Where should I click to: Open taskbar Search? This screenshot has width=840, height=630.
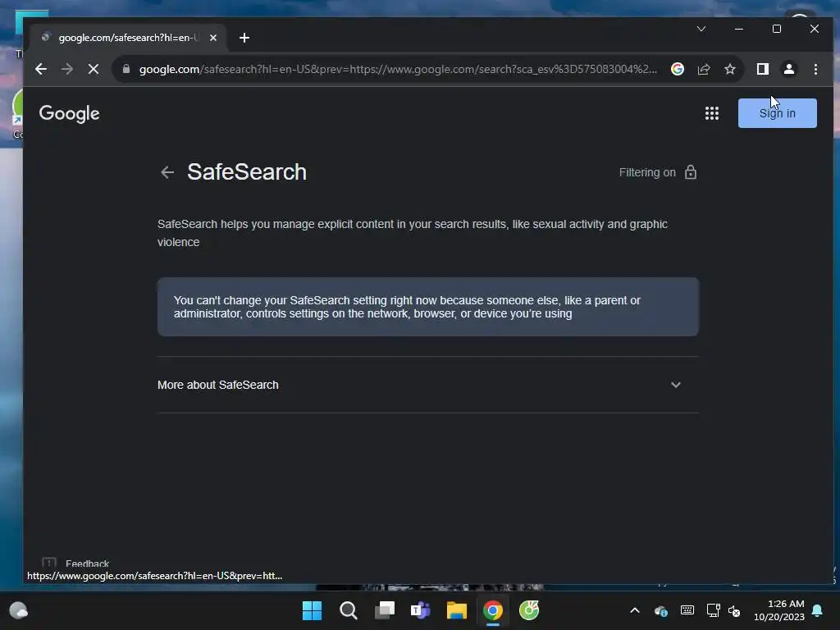tap(348, 610)
